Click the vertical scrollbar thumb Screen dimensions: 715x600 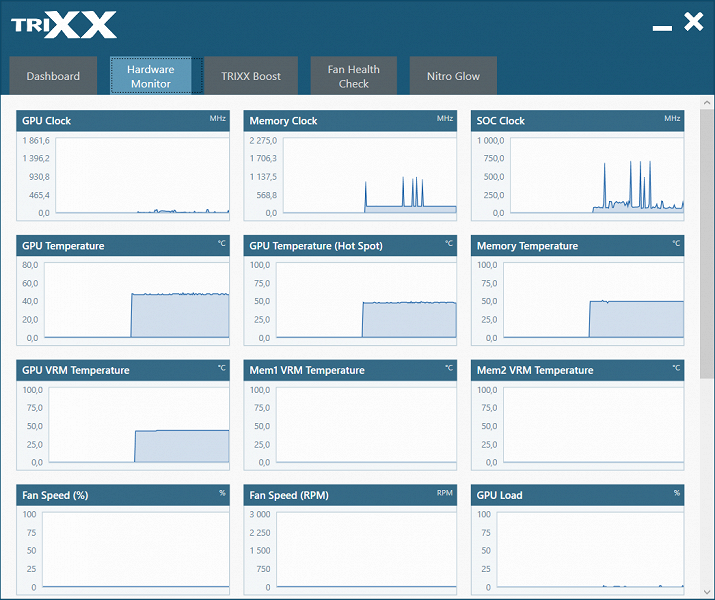pyautogui.click(x=707, y=243)
